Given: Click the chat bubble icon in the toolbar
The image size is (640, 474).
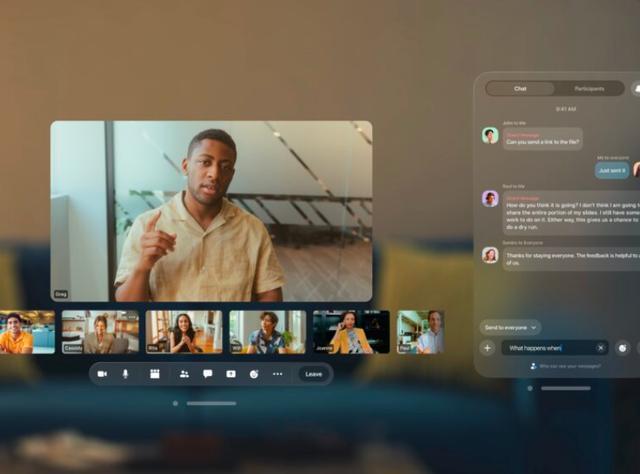Looking at the screenshot, I should coord(208,374).
